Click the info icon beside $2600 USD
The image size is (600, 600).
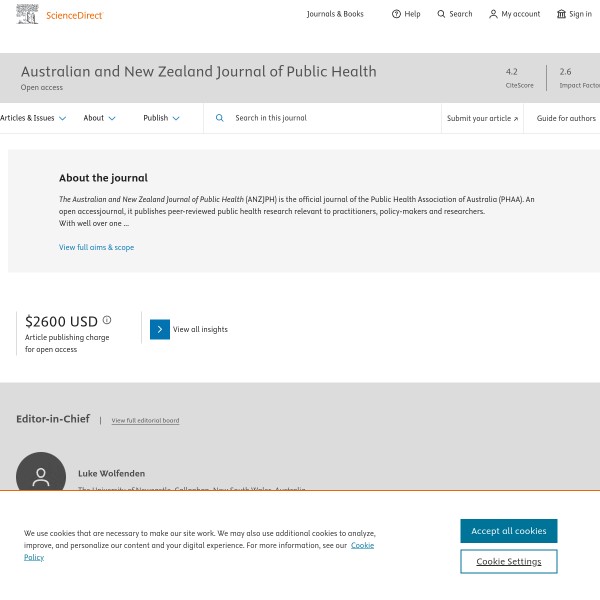[107, 320]
